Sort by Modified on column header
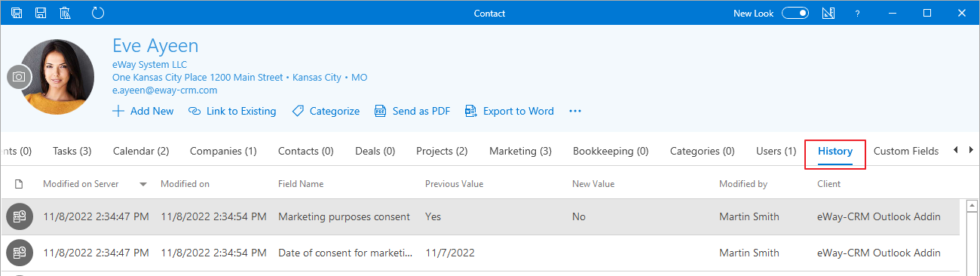 coord(185,184)
